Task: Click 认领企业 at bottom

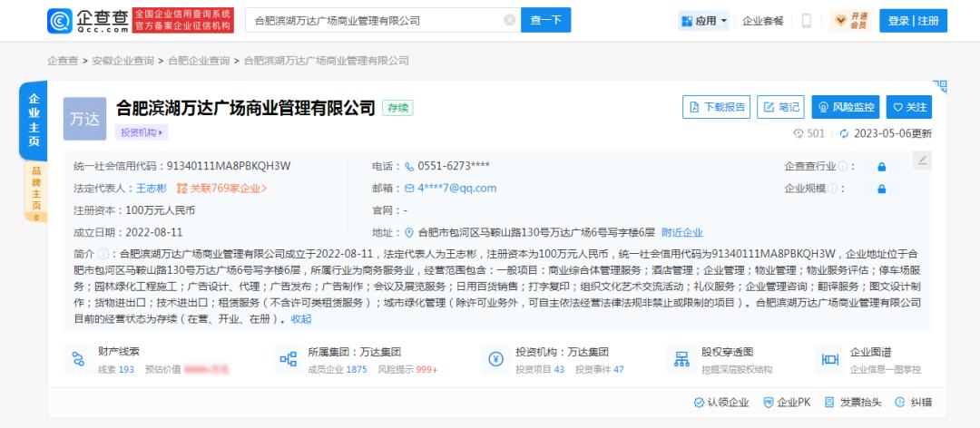Action: 721,403
